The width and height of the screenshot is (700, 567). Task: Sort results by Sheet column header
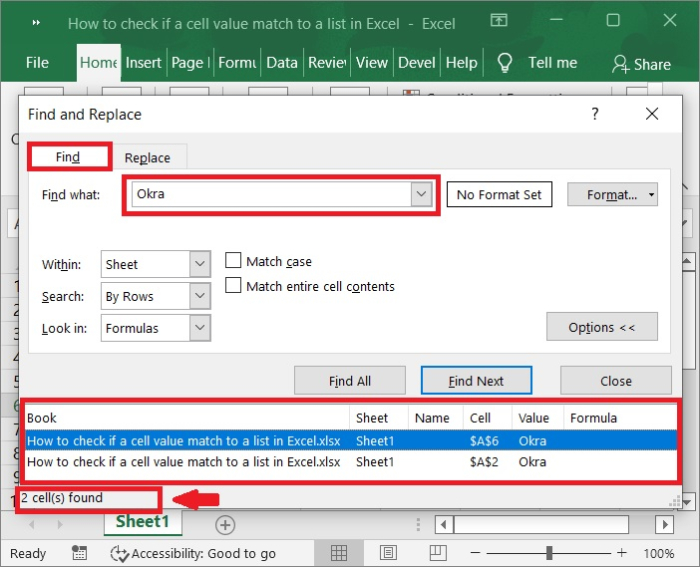tap(379, 418)
